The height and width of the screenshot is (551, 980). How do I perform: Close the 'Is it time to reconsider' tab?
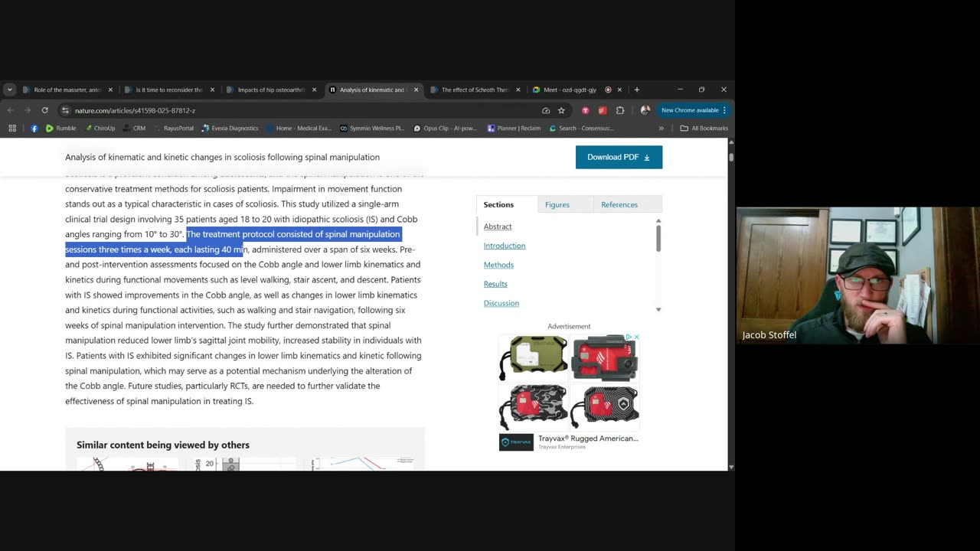[212, 90]
